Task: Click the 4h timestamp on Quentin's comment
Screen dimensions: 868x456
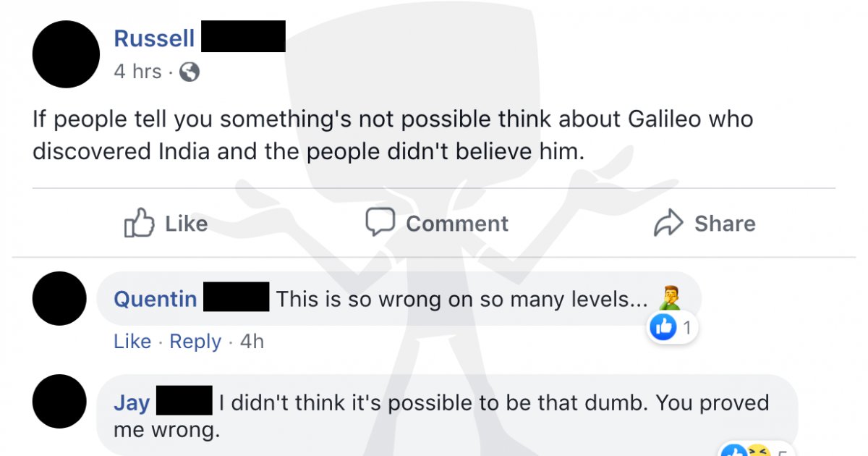Action: point(252,341)
